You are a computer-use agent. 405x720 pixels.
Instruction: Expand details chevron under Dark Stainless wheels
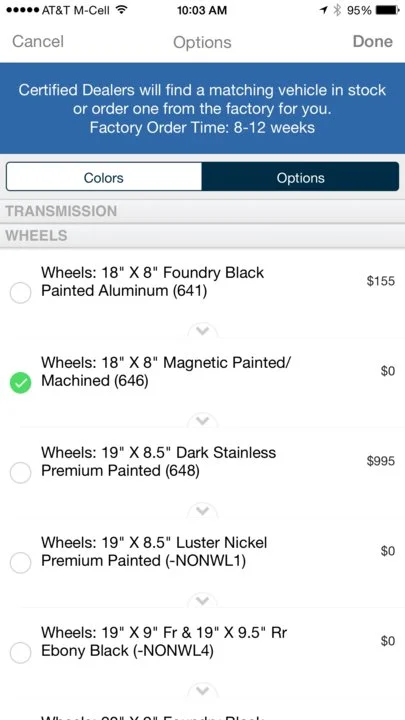(x=202, y=510)
